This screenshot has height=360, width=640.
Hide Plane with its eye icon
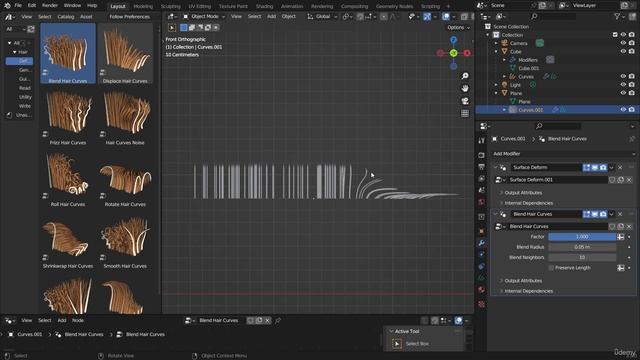tap(623, 93)
